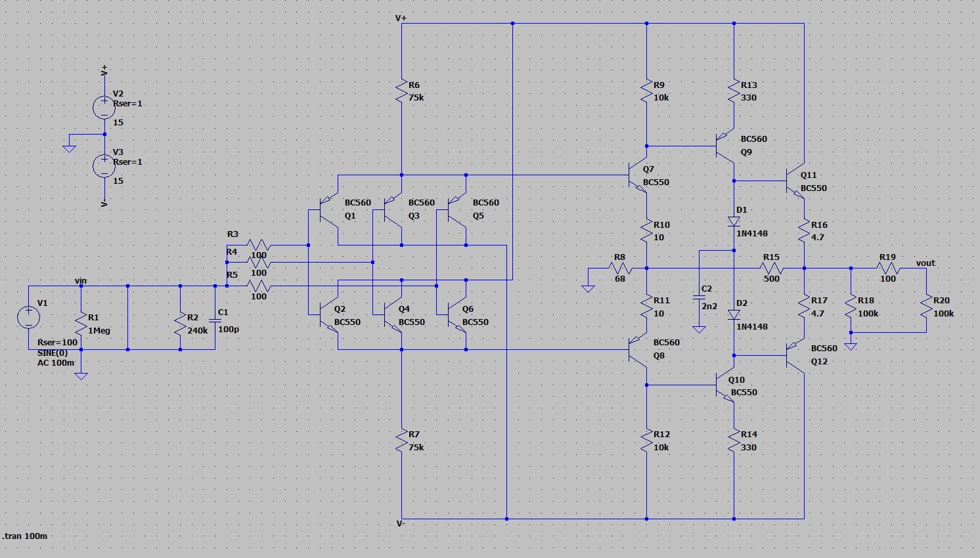Viewport: 980px width, 558px height.
Task: Select resistor R5 symbol
Action: click(259, 286)
